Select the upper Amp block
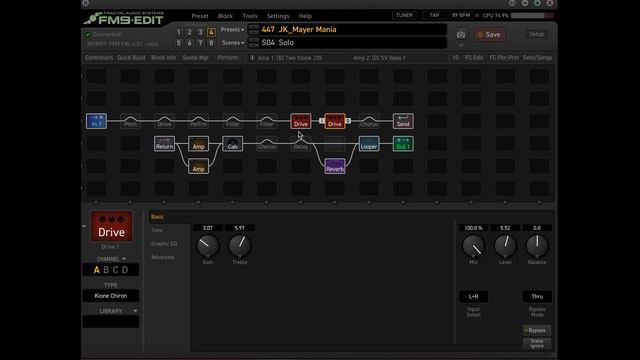Screen dimensions: 640x360 (198, 144)
